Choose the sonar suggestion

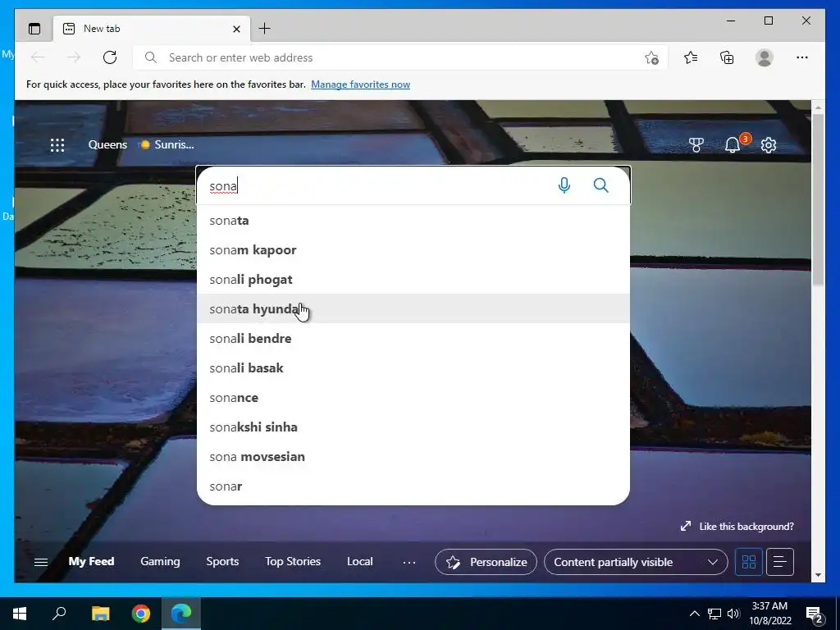(413, 486)
